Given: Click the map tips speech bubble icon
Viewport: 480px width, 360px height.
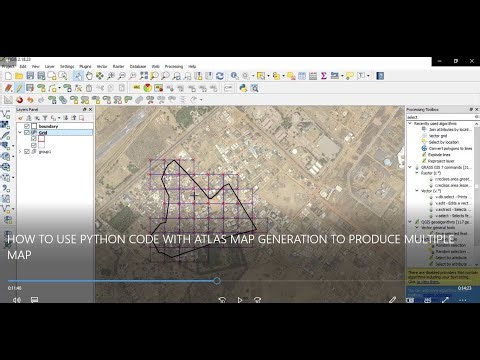Looking at the screenshot, I should pos(349,76).
